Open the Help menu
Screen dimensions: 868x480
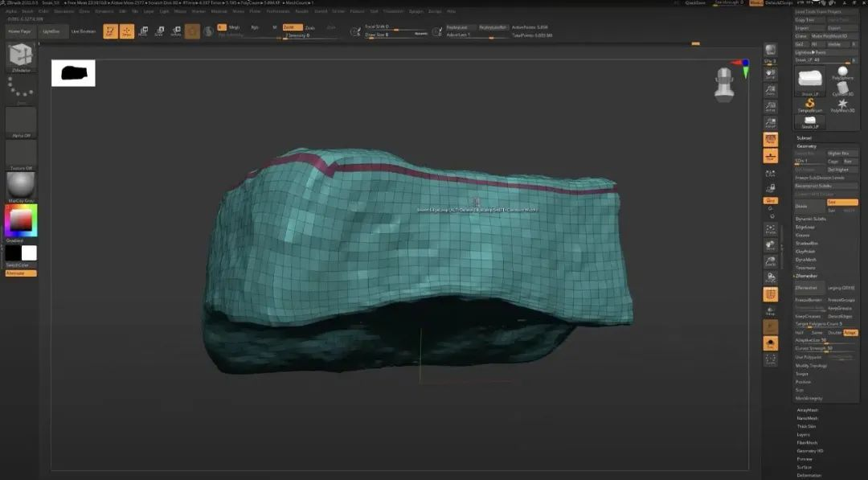(x=451, y=11)
